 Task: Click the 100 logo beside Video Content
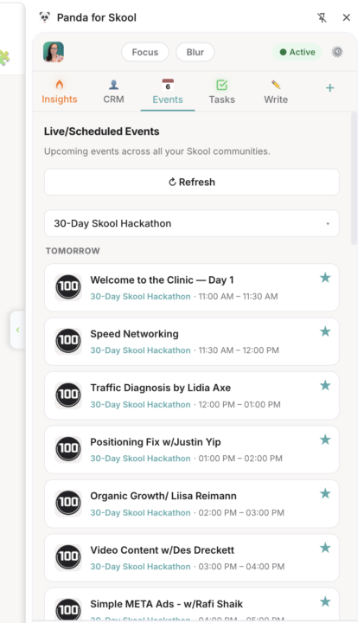[x=68, y=557]
